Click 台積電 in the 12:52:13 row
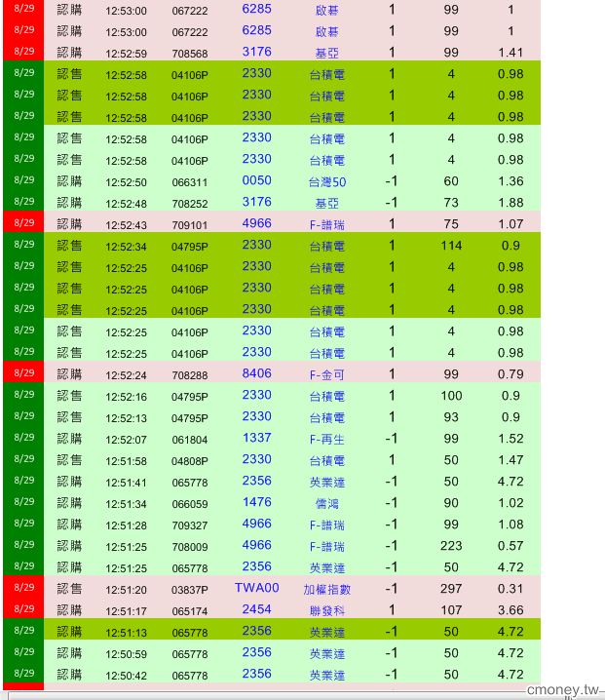 pos(327,417)
